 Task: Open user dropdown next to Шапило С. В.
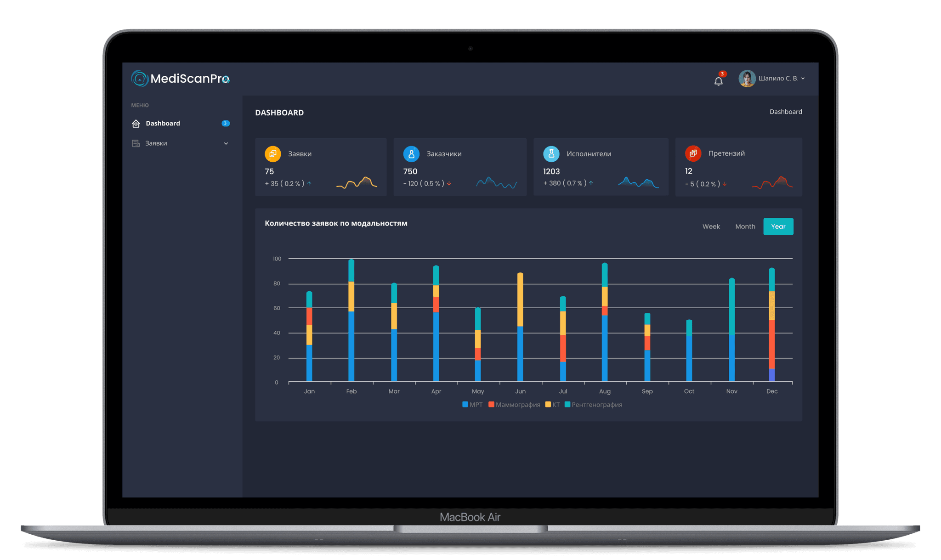pos(803,79)
